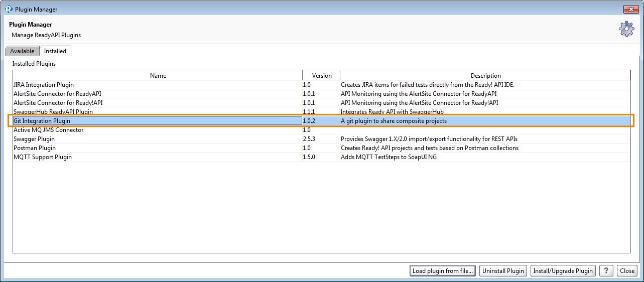
Task: Select AlertSite Connector for Ready!API row
Action: point(321,103)
